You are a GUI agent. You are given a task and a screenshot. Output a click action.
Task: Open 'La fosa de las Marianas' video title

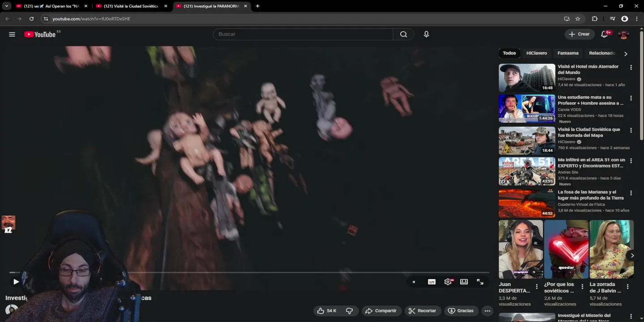click(x=591, y=195)
